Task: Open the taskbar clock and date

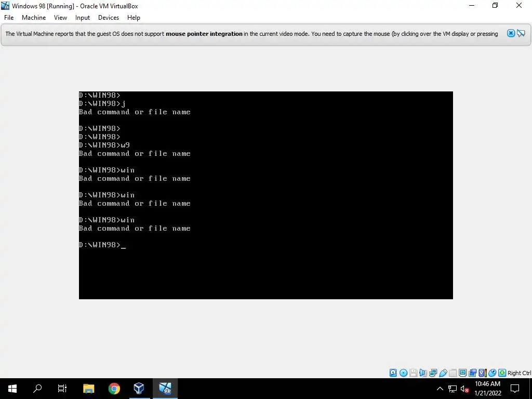Action: [487, 389]
